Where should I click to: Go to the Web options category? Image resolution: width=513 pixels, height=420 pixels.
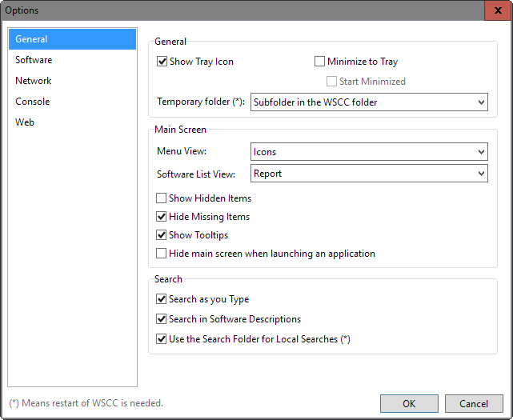[x=72, y=122]
